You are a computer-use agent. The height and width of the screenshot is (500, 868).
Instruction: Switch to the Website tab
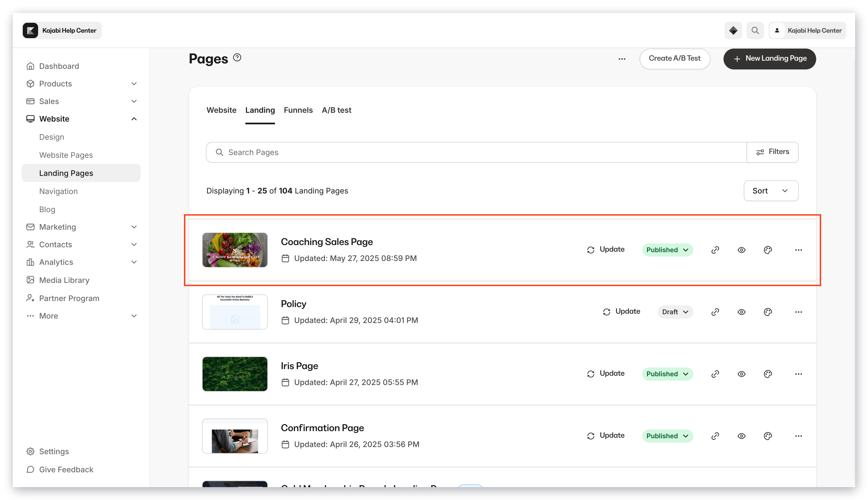pyautogui.click(x=221, y=110)
